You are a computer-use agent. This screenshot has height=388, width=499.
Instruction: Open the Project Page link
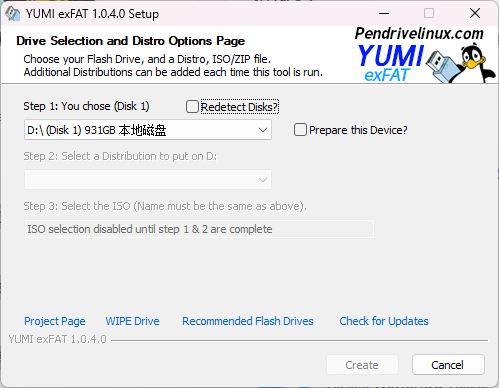pos(55,321)
